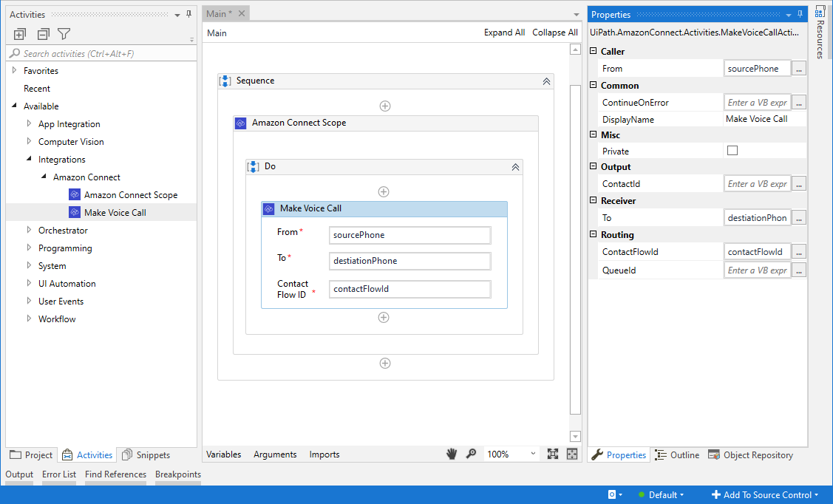Collapse the Common property group
The height and width of the screenshot is (504, 833).
coord(594,85)
